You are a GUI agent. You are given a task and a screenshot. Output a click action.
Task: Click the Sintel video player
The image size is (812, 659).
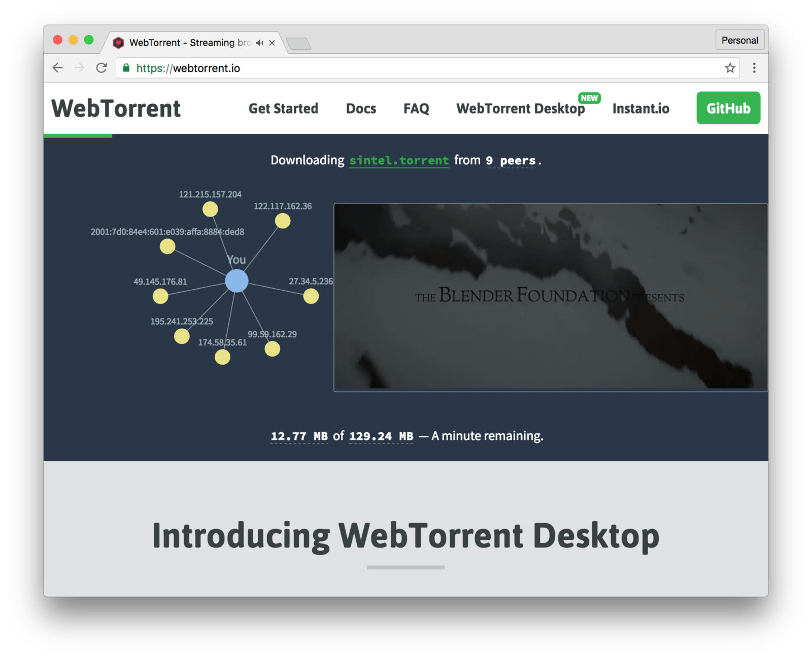click(551, 297)
